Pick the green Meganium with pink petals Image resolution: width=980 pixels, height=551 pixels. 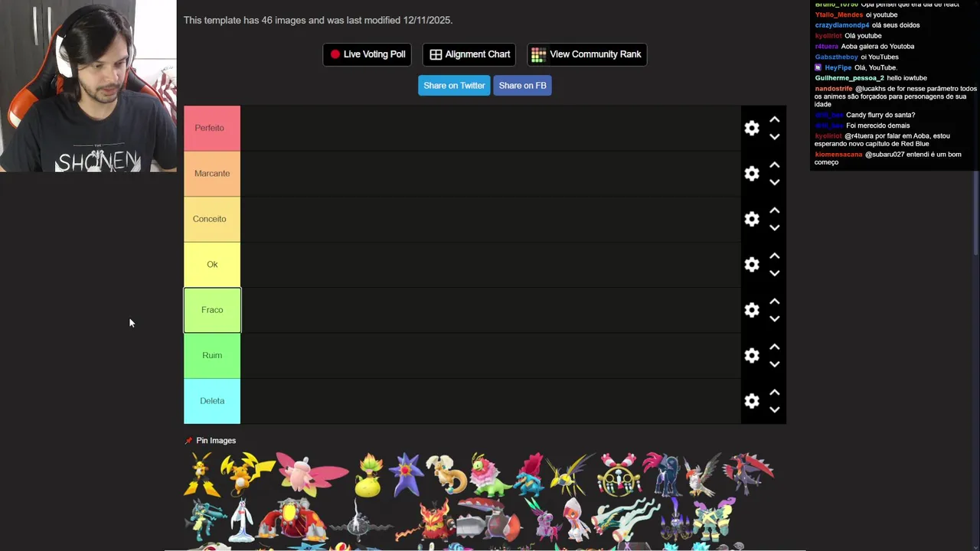click(492, 474)
